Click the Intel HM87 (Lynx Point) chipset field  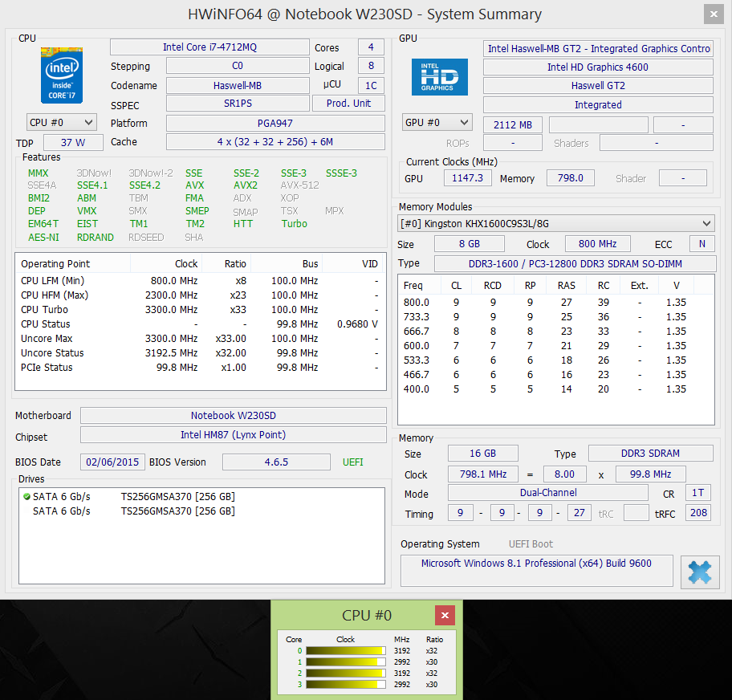pyautogui.click(x=234, y=435)
